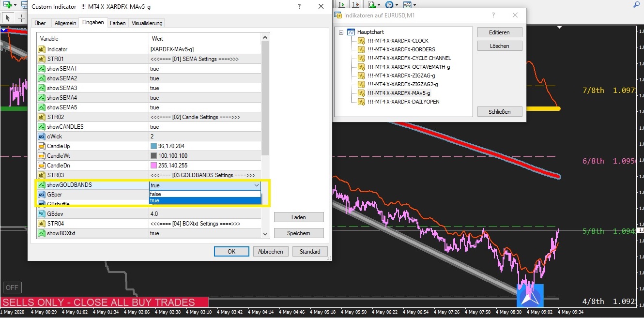The height and width of the screenshot is (318, 644).
Task: Select X-XARDFX-CLOCK indicator in the list
Action: tap(398, 41)
